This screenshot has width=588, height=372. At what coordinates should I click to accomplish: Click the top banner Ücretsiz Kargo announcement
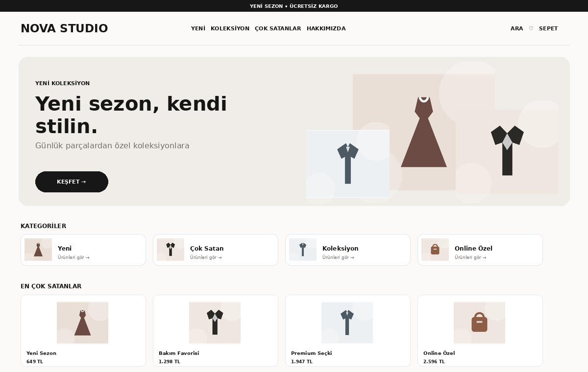[294, 6]
